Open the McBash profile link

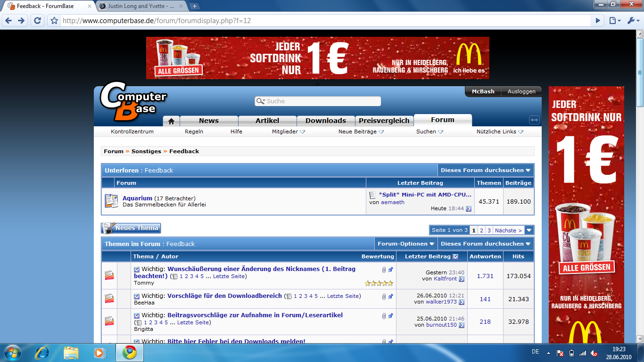[483, 91]
